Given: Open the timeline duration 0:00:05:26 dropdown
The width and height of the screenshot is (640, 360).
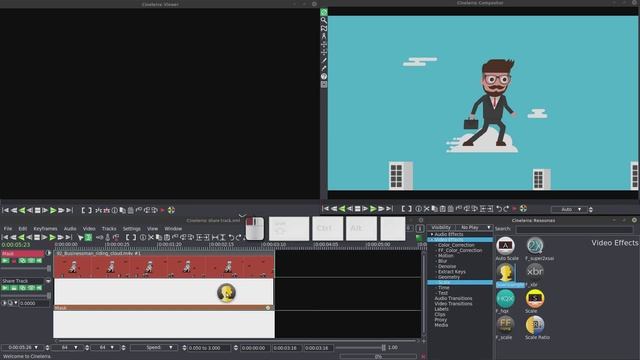Looking at the screenshot, I should pos(21,347).
